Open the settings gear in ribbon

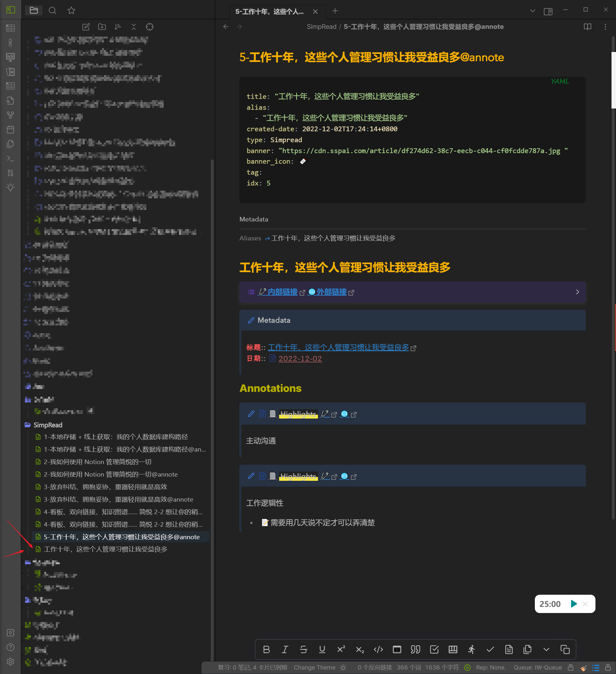point(10,661)
